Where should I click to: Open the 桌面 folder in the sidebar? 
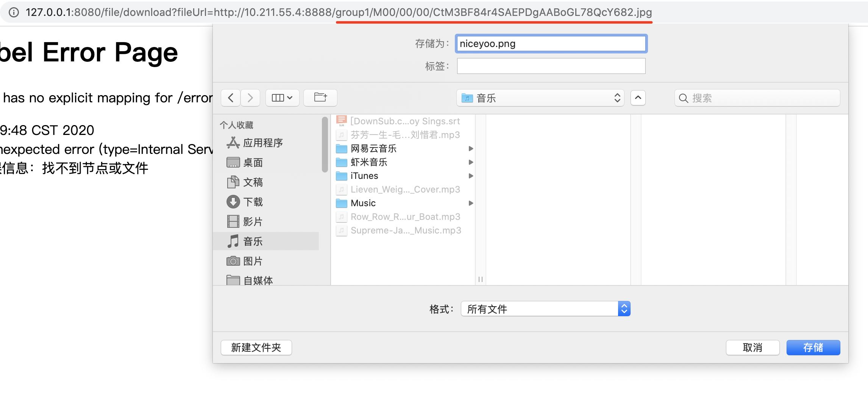[252, 162]
